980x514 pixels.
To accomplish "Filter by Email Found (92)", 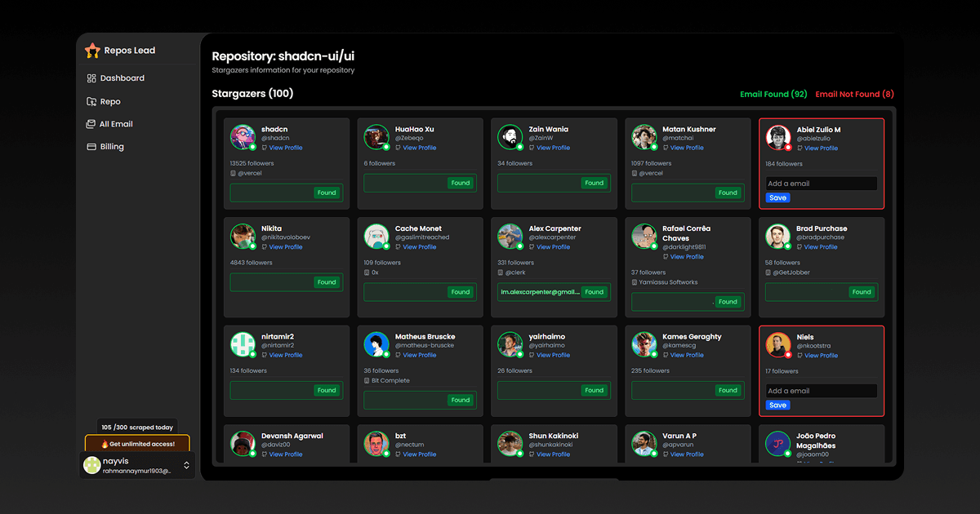I will pos(773,95).
